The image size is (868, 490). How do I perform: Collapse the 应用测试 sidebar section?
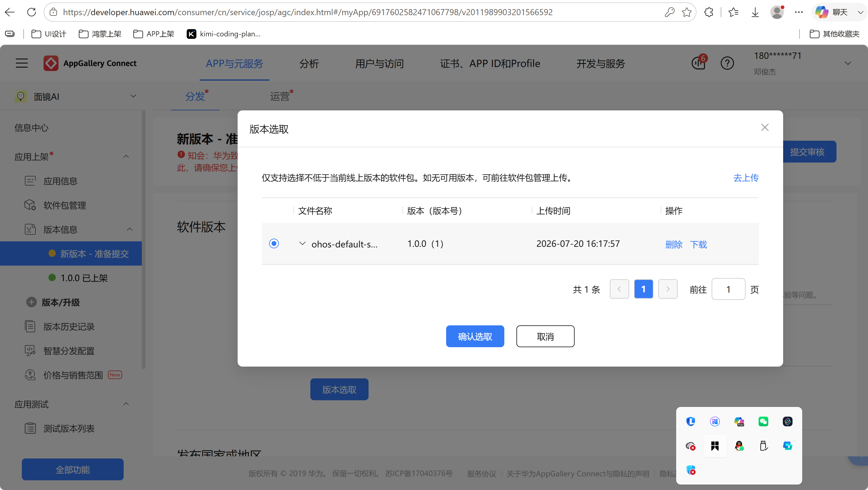[x=126, y=404]
